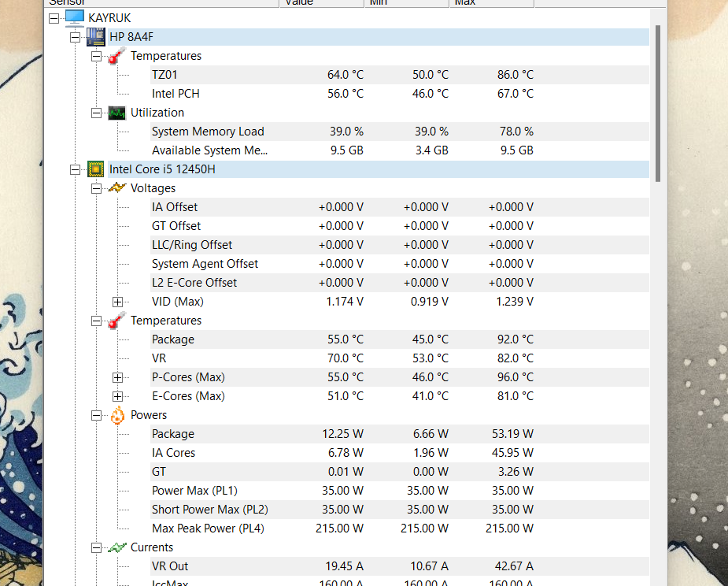Collapse the HP 8A4F Temperatures group
This screenshot has height=586, width=728.
tap(96, 56)
